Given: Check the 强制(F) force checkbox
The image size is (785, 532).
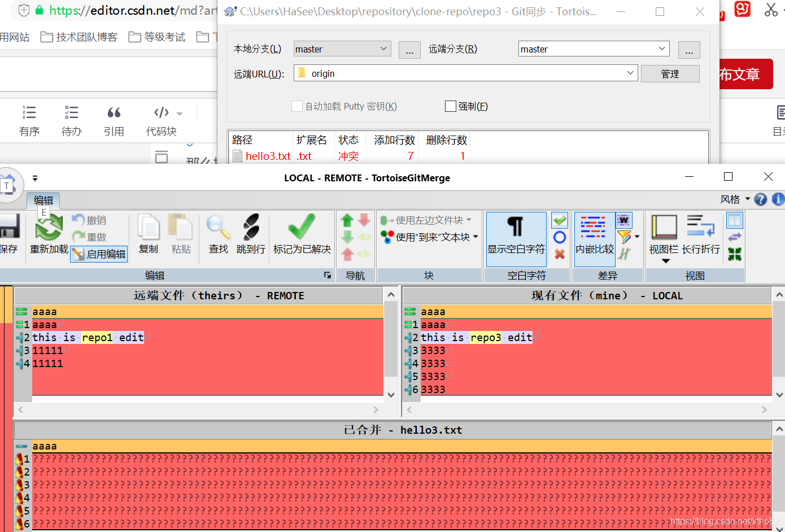Looking at the screenshot, I should 451,106.
